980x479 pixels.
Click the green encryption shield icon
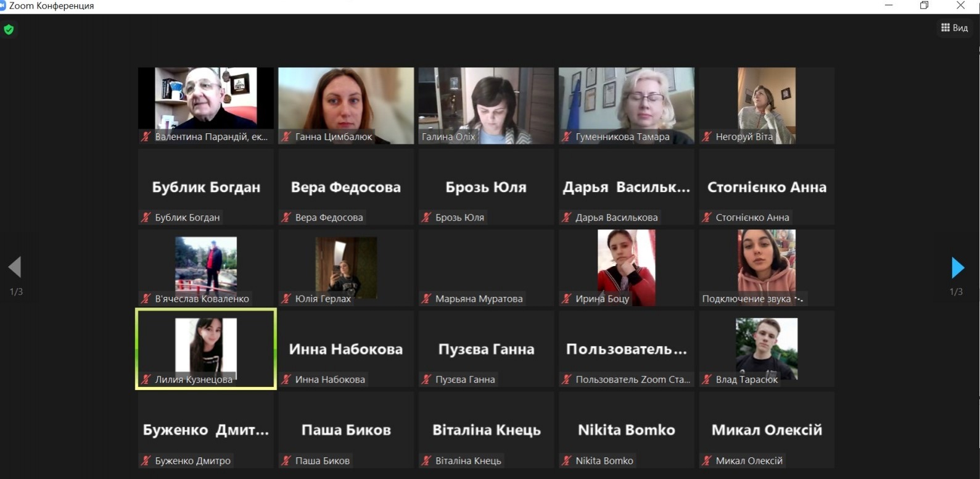click(x=9, y=29)
